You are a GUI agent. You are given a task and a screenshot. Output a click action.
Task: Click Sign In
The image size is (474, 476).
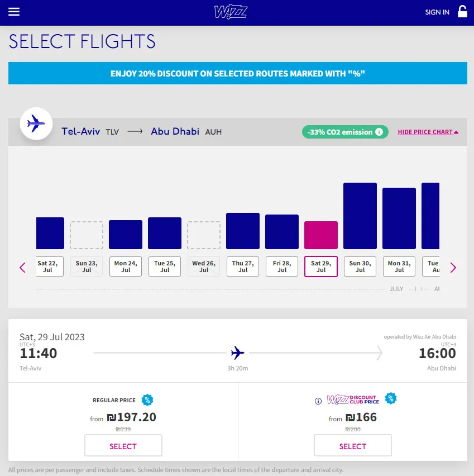[437, 12]
